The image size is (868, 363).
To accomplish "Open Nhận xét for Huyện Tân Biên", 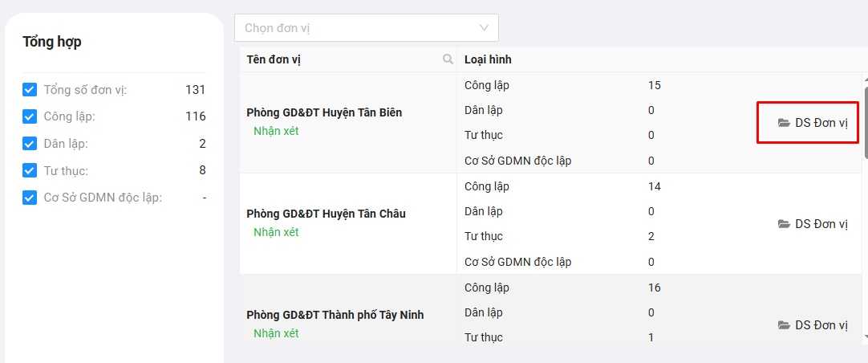I will [276, 131].
